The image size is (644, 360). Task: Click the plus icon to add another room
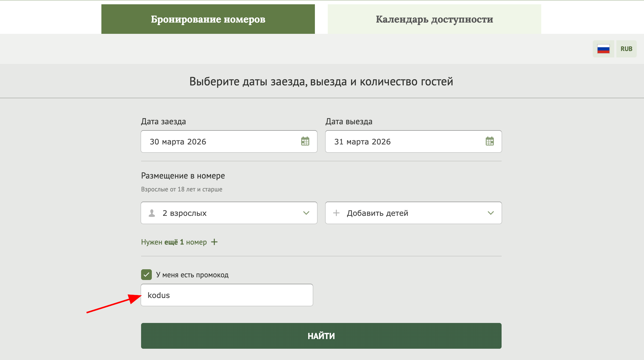(214, 242)
